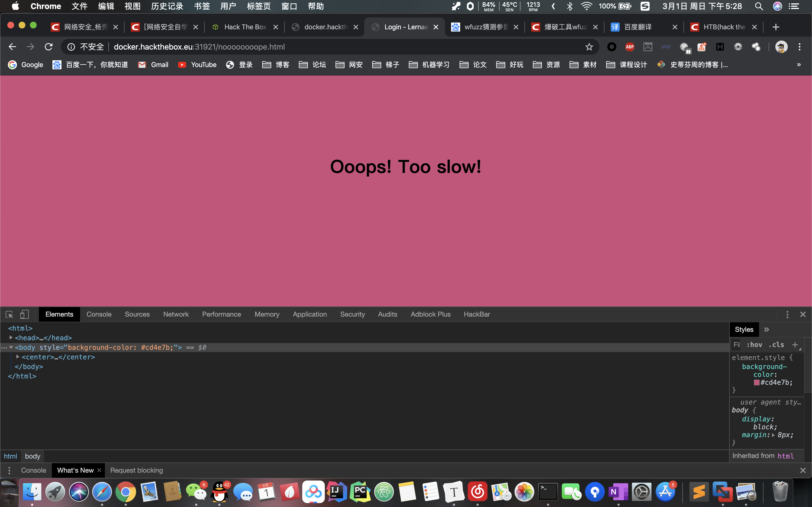
Task: Open the Network panel in DevTools
Action: pyautogui.click(x=176, y=314)
